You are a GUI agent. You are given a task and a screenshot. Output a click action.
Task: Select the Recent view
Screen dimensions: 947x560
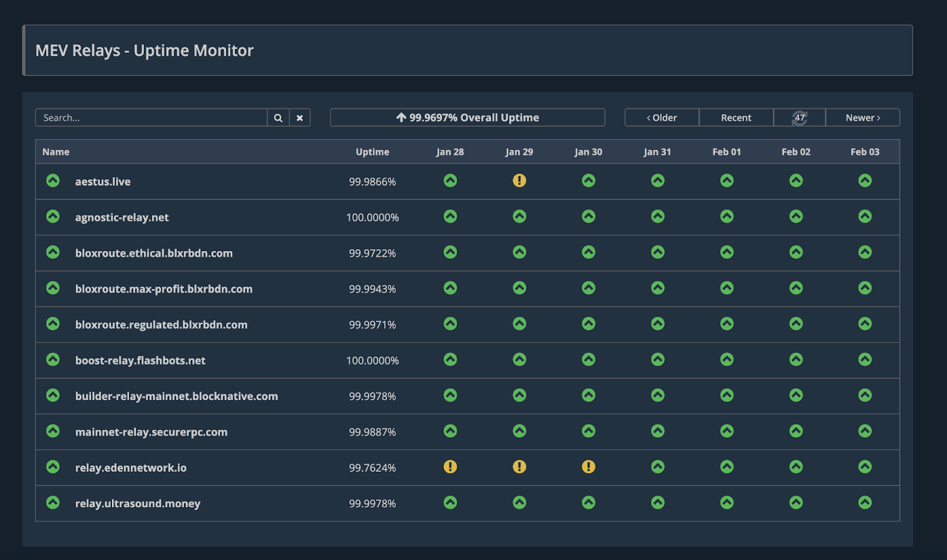click(736, 117)
